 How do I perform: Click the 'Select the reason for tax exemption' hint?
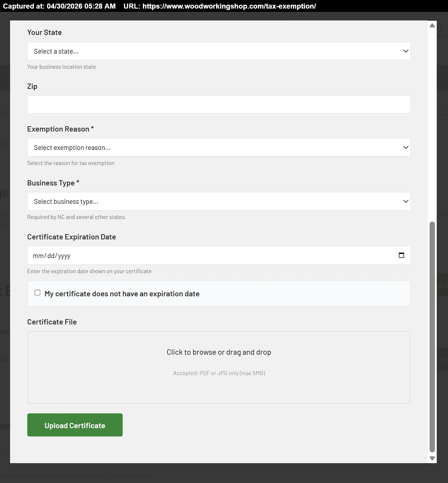tap(71, 163)
